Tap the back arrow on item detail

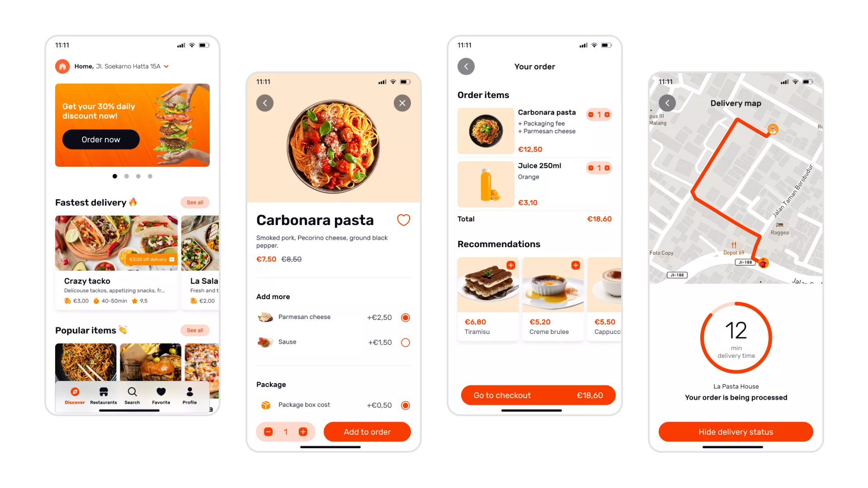pos(264,103)
